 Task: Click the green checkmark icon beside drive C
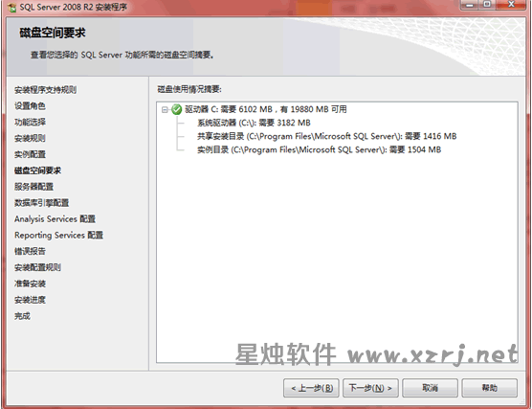[176, 109]
